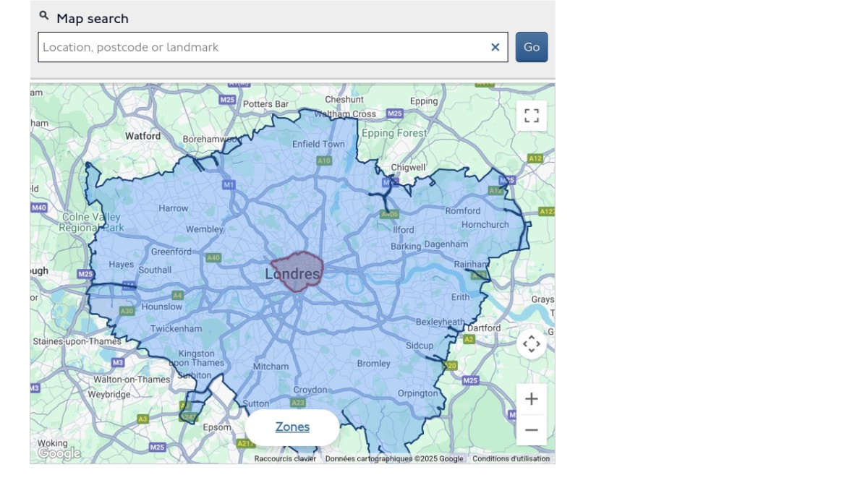Click the A406 road shield
Image resolution: width=868 pixels, height=488 pixels.
pos(389,215)
